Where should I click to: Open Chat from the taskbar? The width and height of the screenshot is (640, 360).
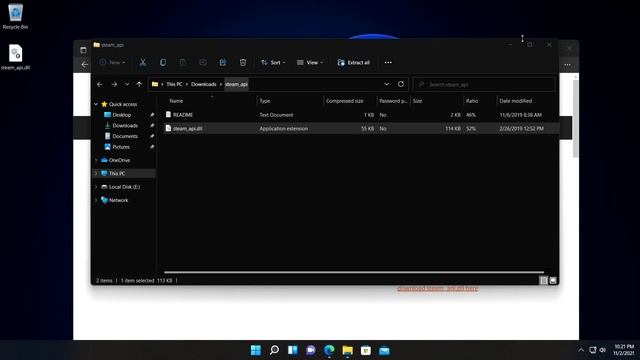(x=311, y=350)
